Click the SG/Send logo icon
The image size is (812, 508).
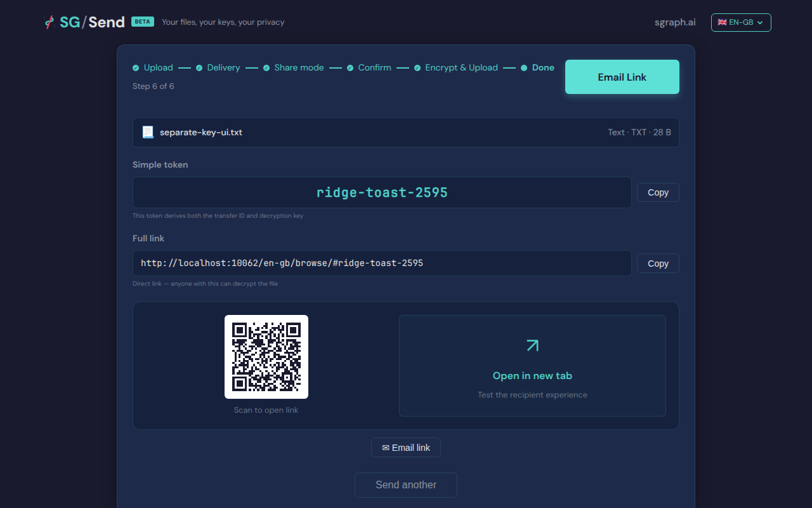(49, 22)
